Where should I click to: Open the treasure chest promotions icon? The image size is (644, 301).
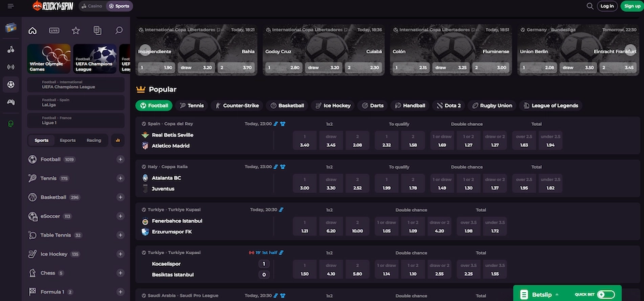pos(11,28)
